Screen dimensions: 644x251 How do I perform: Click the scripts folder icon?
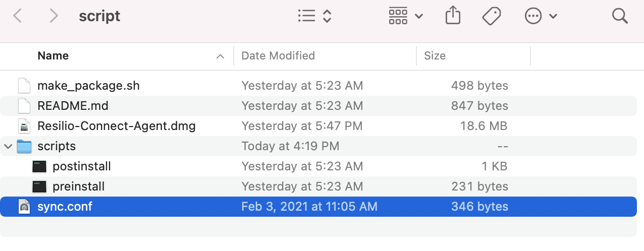coord(24,146)
